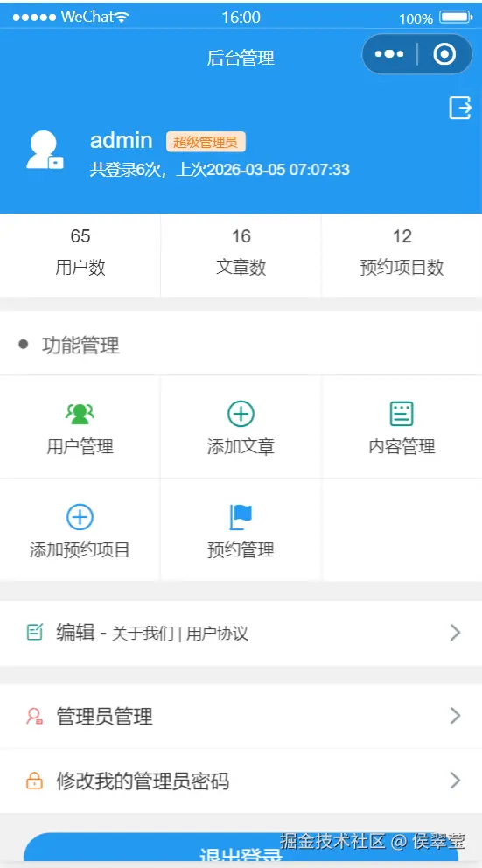Click the 后台管理 page title
482x868 pixels.
click(x=241, y=58)
